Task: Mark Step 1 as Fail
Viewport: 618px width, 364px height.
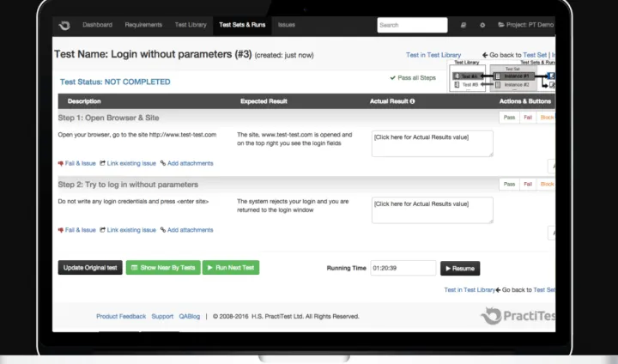Action: (528, 118)
